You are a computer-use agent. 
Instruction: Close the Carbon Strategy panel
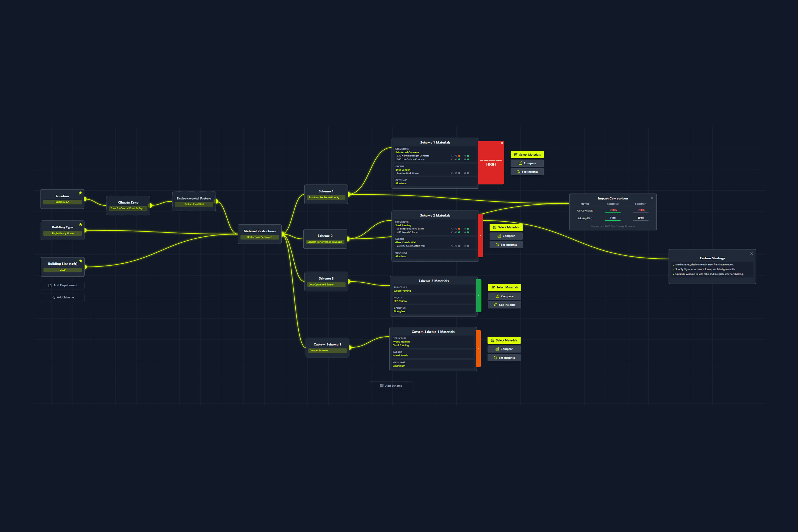click(751, 254)
